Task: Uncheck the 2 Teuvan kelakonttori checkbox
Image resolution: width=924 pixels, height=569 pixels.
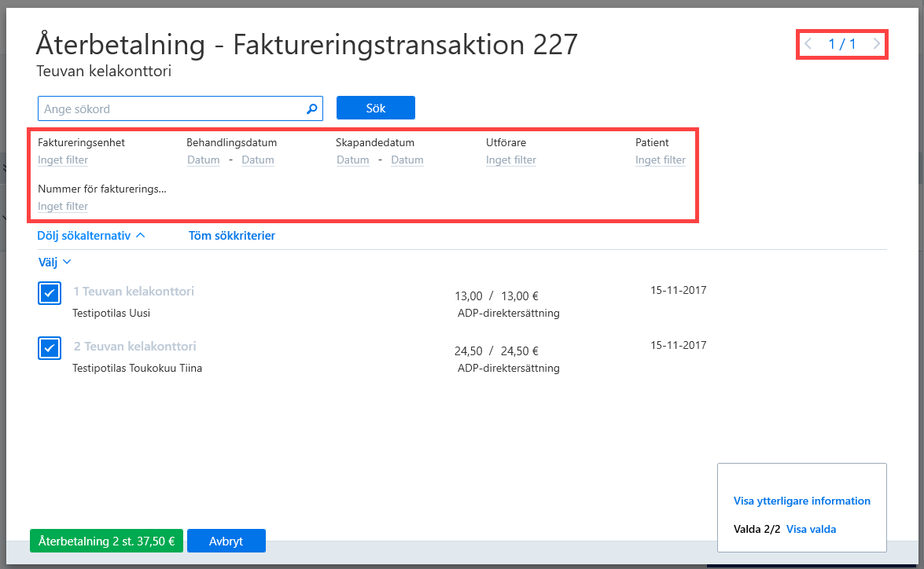Action: pyautogui.click(x=50, y=348)
